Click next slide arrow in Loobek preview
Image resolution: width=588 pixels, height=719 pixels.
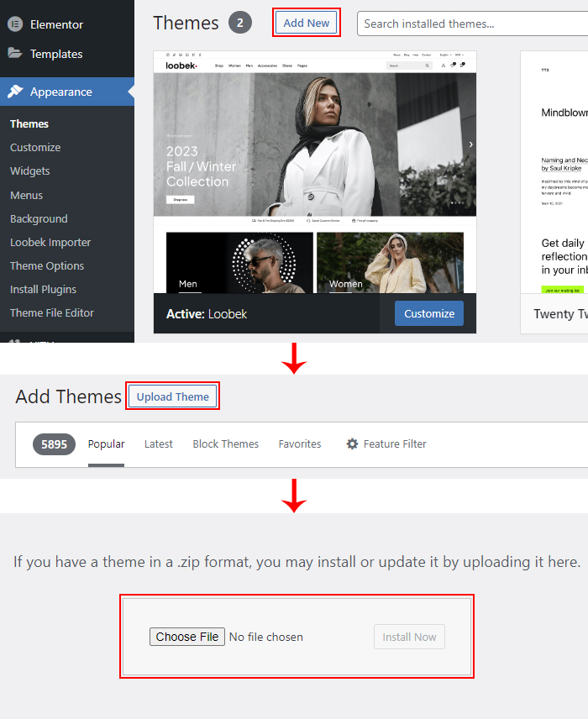click(x=470, y=144)
